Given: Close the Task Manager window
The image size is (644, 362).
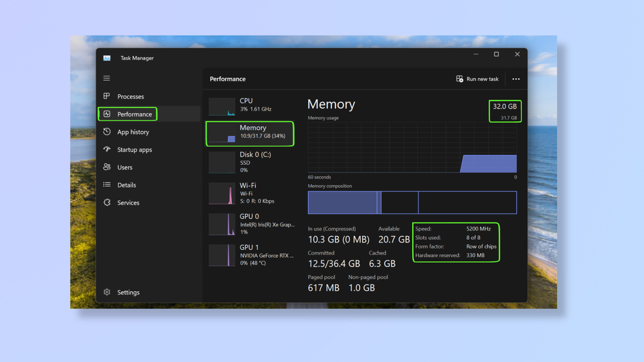Looking at the screenshot, I should click(x=517, y=54).
